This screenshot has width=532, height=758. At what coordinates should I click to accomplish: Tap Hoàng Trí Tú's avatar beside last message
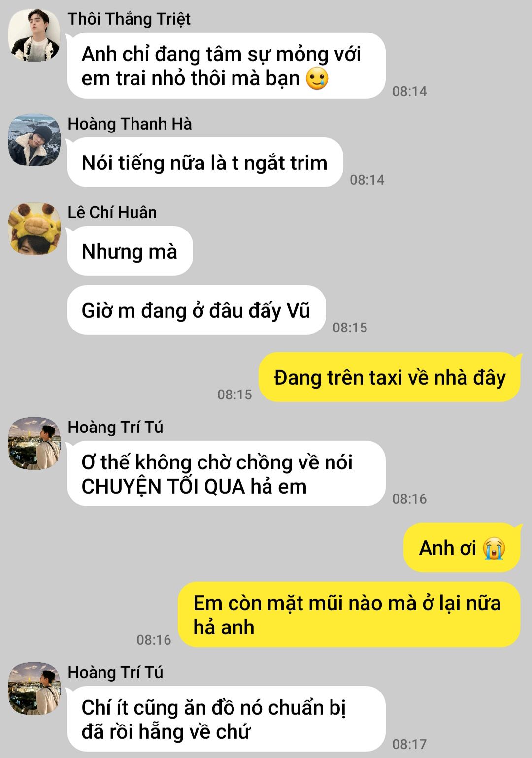(34, 689)
